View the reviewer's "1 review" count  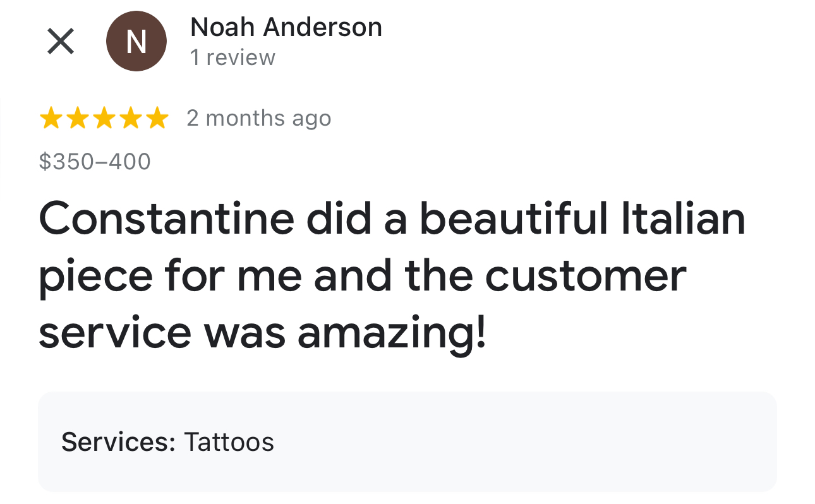232,57
